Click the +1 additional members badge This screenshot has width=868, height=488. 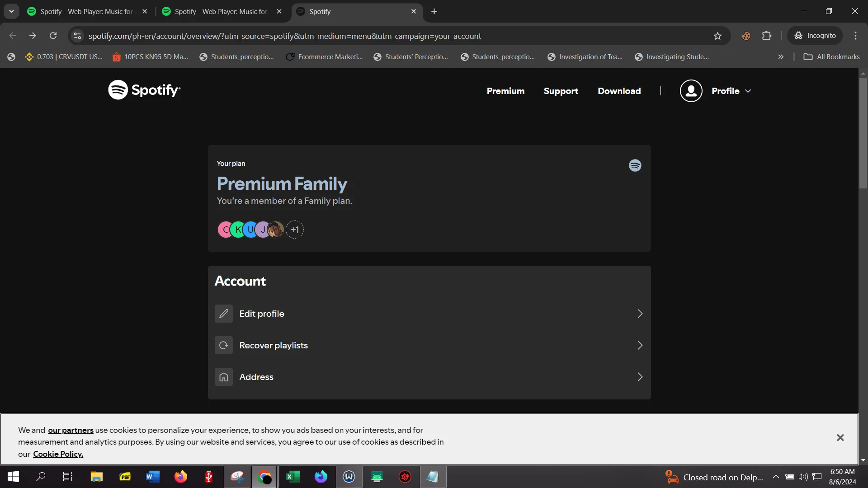point(295,230)
